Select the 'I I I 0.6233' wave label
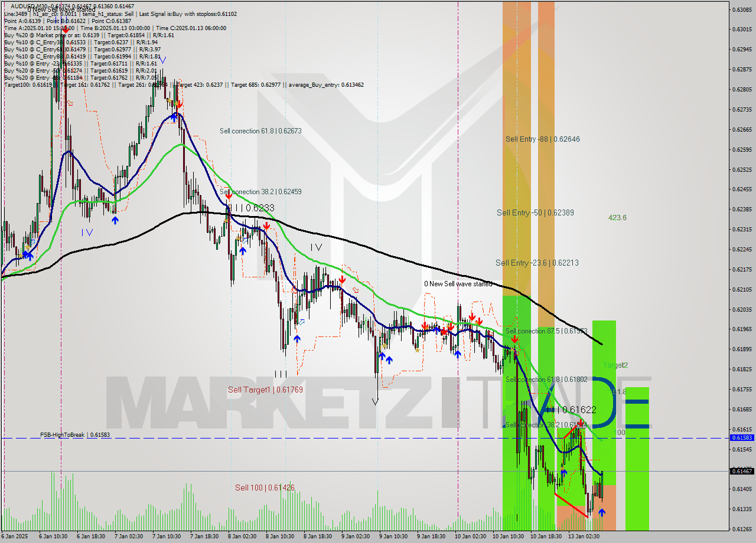 pyautogui.click(x=252, y=208)
